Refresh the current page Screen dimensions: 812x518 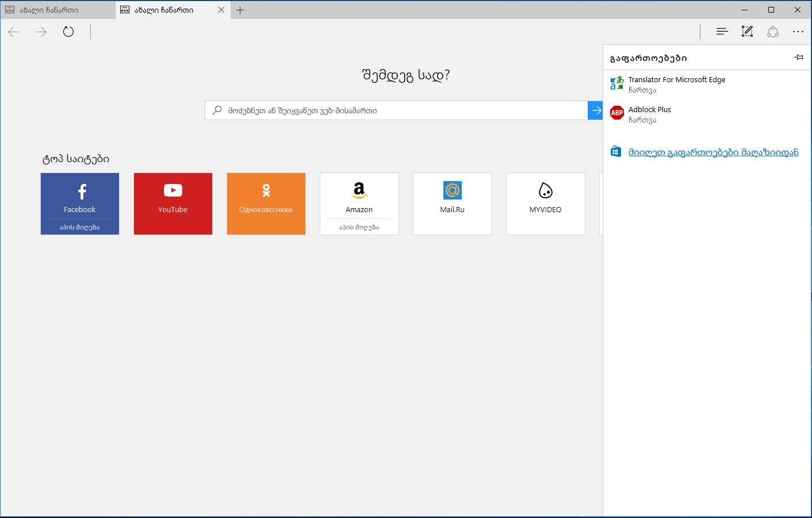(68, 32)
